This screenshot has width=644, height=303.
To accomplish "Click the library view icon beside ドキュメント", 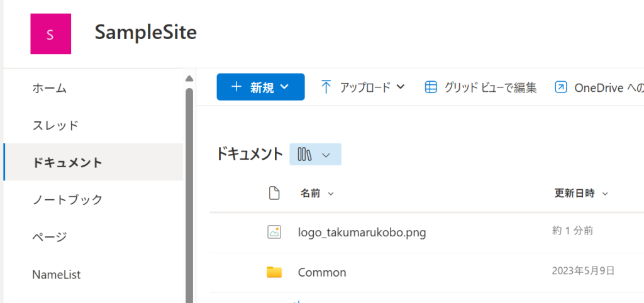I will (305, 155).
